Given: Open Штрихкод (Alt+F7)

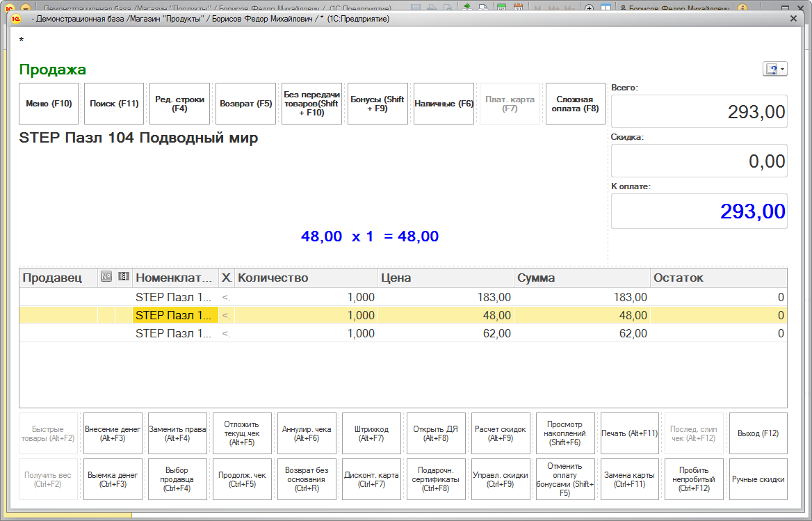Looking at the screenshot, I should pos(371,433).
